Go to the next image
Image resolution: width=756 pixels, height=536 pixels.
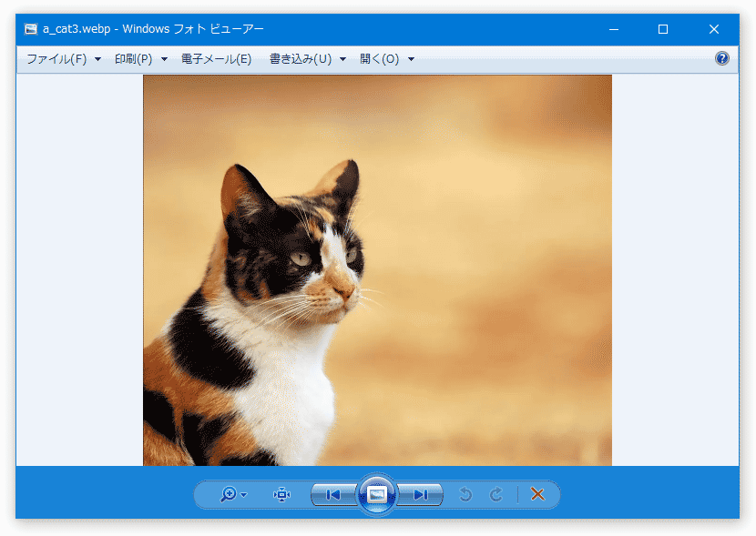420,494
